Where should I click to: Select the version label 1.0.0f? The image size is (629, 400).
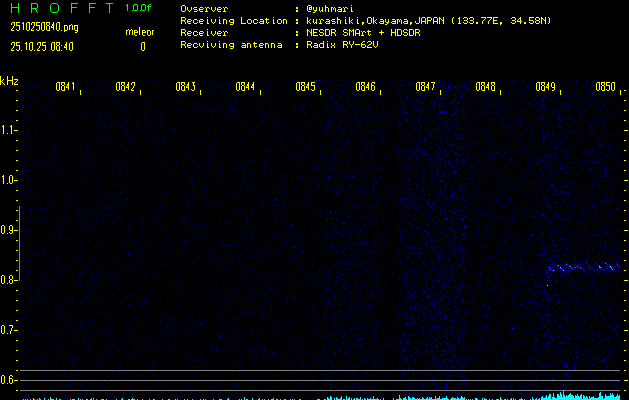[x=138, y=8]
